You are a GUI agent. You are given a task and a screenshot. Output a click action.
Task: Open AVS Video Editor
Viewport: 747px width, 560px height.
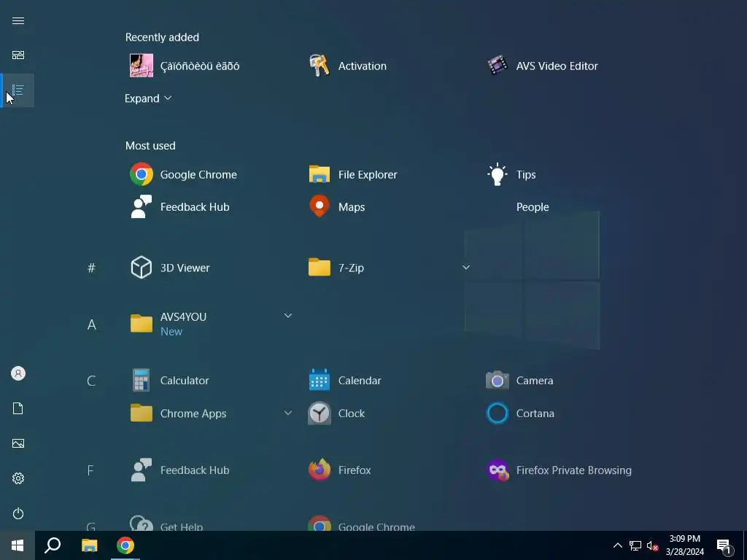[x=542, y=66]
